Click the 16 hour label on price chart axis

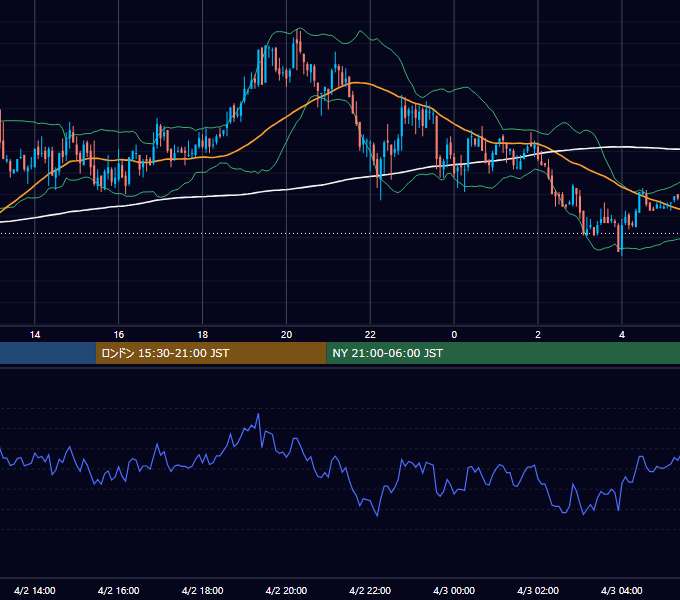[118, 335]
